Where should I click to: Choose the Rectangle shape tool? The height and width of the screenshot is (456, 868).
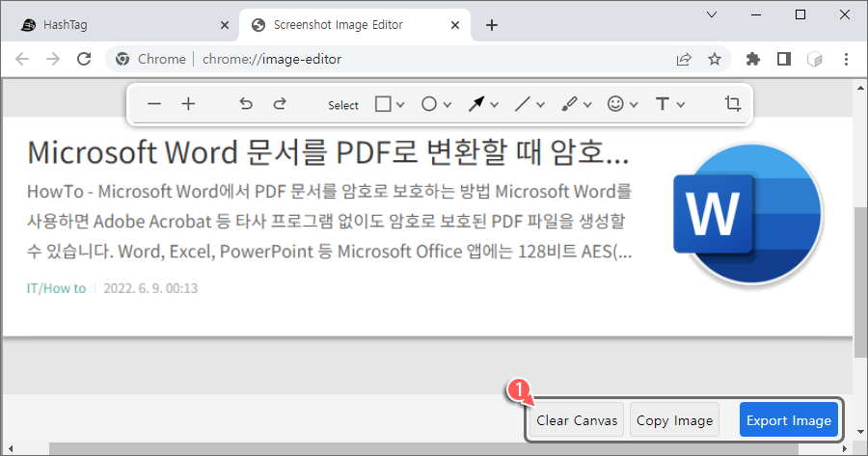(383, 104)
